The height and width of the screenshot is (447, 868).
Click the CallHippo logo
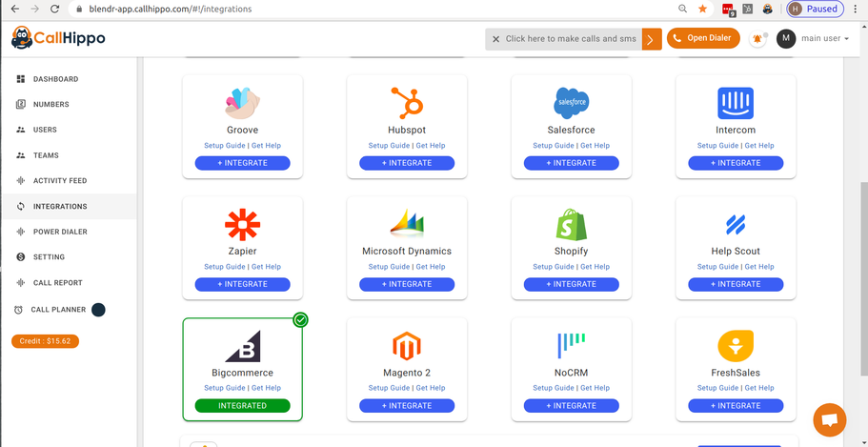58,38
